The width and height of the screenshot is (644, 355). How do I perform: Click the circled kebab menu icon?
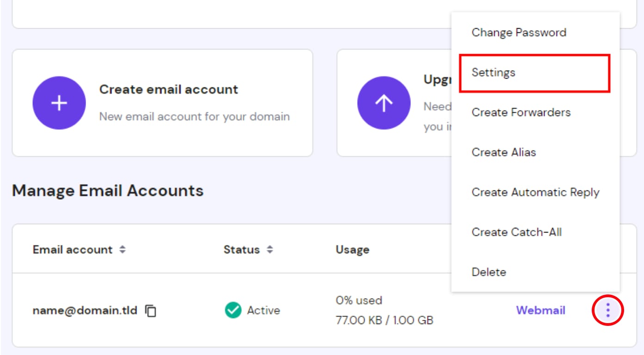[608, 310]
